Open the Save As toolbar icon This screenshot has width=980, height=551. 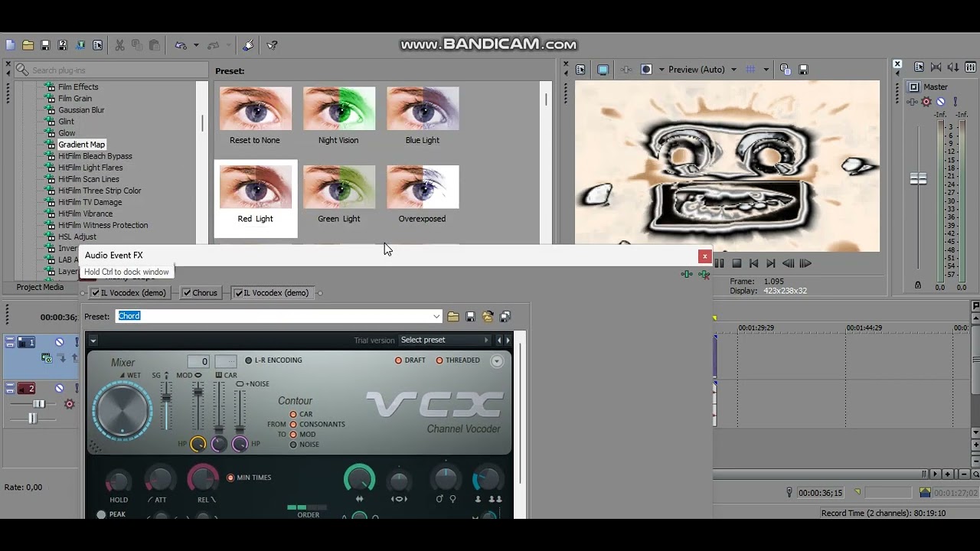(63, 45)
